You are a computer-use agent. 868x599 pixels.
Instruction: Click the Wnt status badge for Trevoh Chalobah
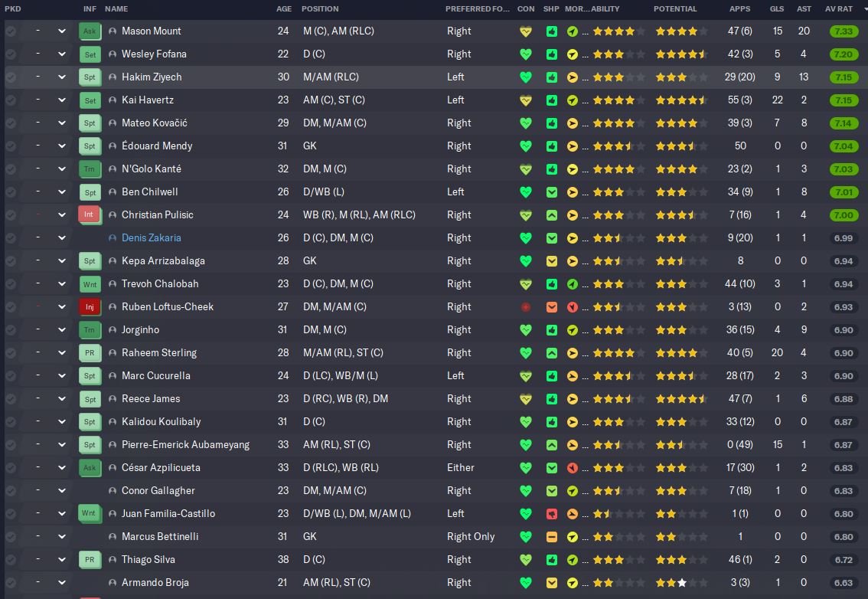tap(90, 283)
